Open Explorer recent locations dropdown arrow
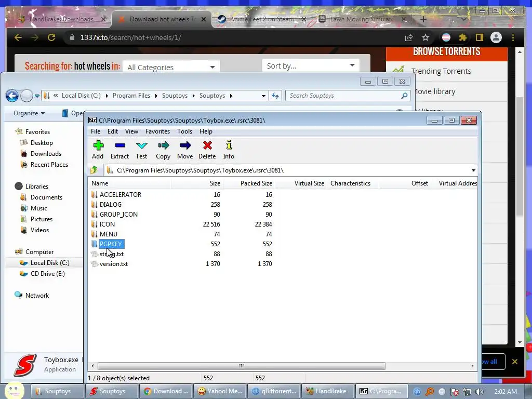532x399 pixels. pyautogui.click(x=37, y=96)
